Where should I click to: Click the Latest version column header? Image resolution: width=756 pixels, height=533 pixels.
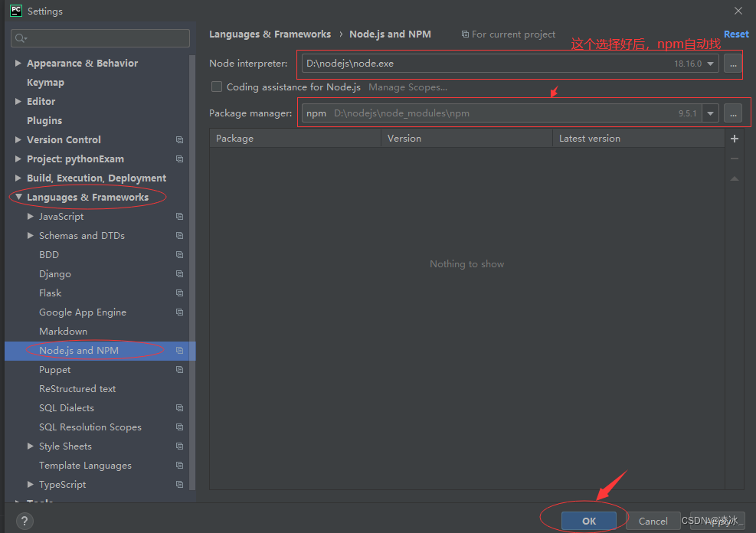tap(638, 139)
